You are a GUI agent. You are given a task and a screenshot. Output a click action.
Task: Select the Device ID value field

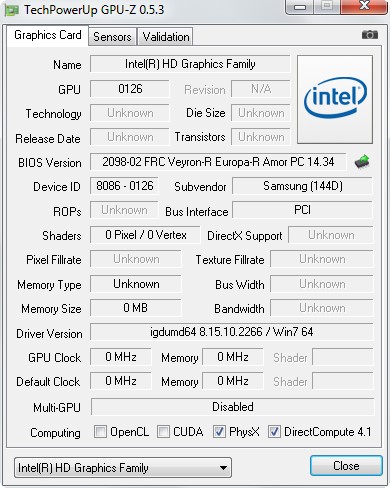point(125,186)
